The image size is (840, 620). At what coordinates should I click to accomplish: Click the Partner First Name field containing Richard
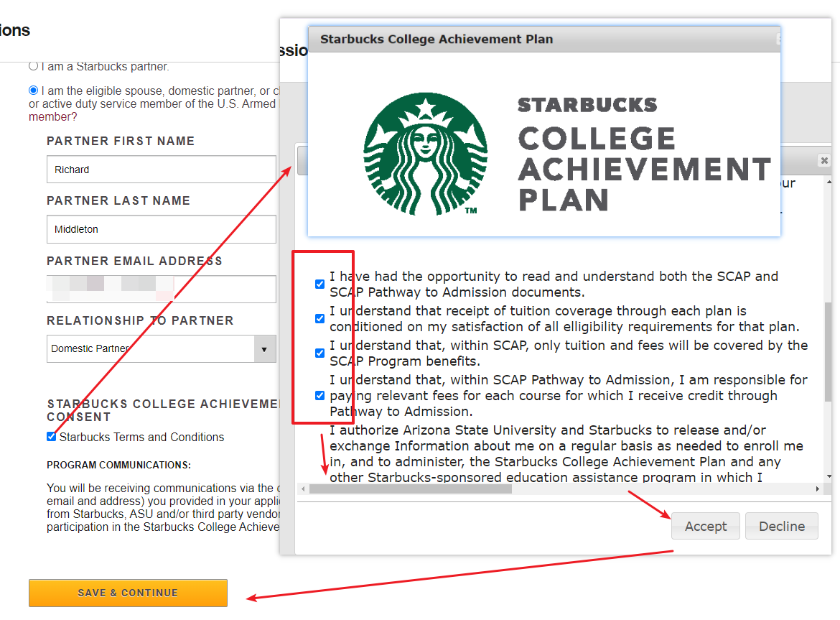(162, 170)
